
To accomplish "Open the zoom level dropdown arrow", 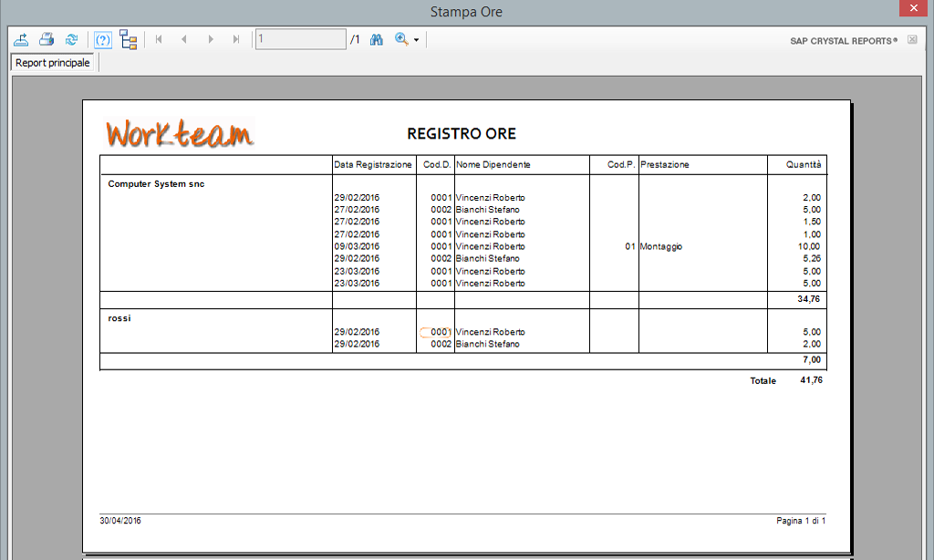I will point(416,40).
